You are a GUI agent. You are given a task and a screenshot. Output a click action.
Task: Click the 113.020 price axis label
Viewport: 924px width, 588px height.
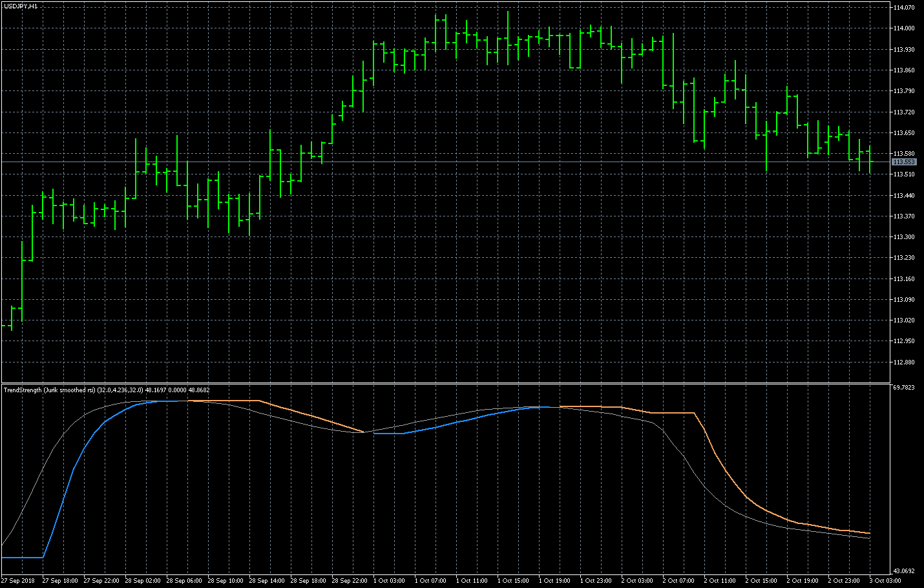point(903,320)
